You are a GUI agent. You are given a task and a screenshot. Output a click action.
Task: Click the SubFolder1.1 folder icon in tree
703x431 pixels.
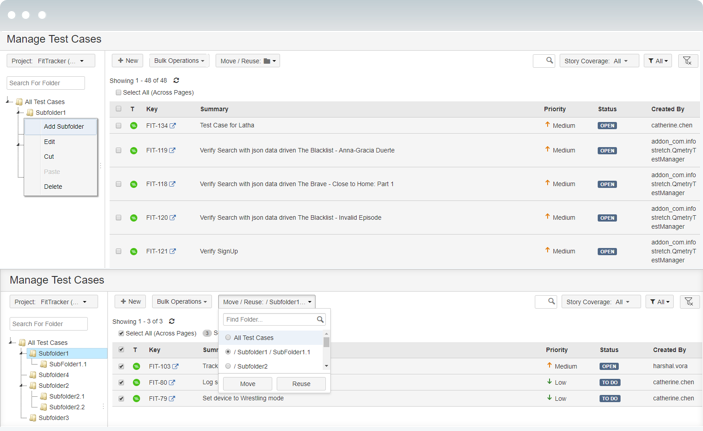(43, 364)
